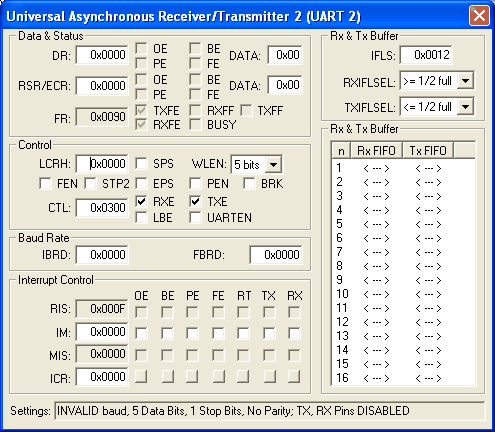Select FIFO row 16 in the buffer list
The height and width of the screenshot is (432, 495).
pos(403,378)
